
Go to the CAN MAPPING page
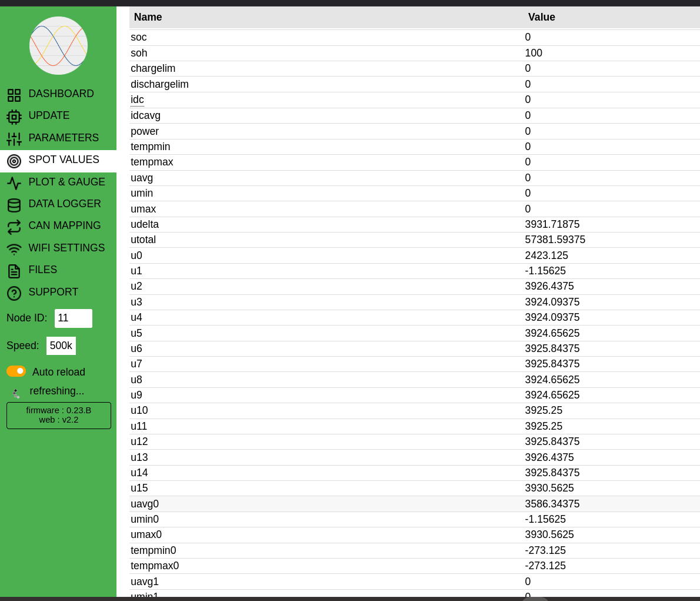tap(64, 225)
